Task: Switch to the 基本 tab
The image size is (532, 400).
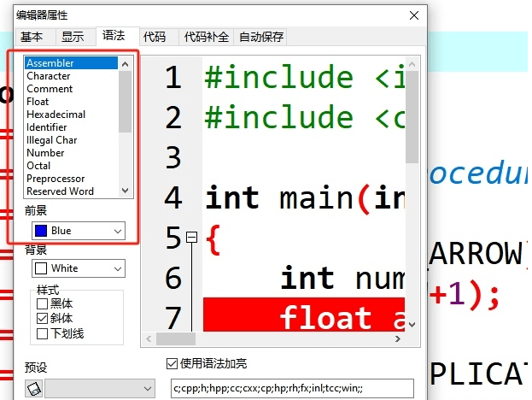Action: coord(32,37)
